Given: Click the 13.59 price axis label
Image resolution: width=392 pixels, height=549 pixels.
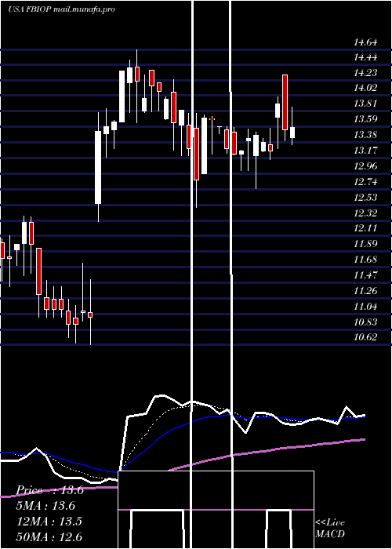Looking at the screenshot, I should [x=365, y=119].
